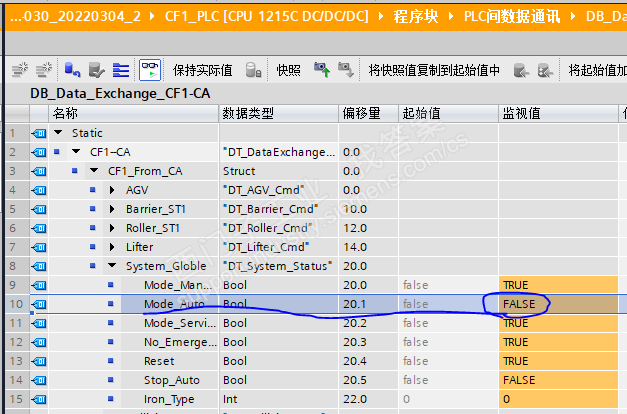Click the Int data type cell
The width and height of the screenshot is (627, 414).
tap(279, 399)
